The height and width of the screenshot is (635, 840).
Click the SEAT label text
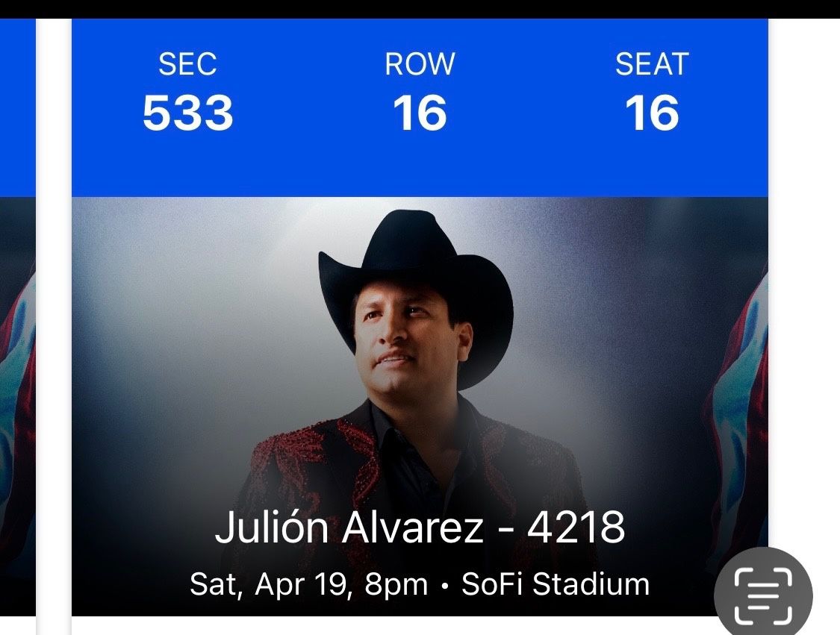[x=652, y=66]
